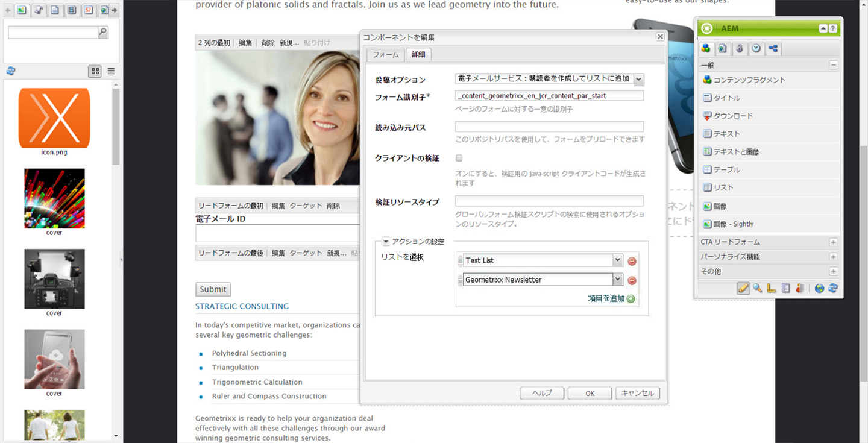Open sidekick help question-mark icon
The width and height of the screenshot is (868, 443).
click(x=832, y=28)
